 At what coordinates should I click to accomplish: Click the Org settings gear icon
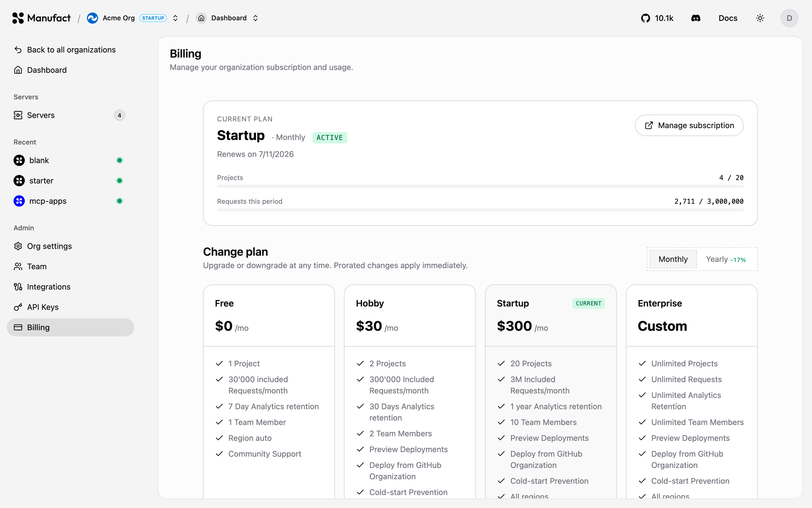(18, 246)
